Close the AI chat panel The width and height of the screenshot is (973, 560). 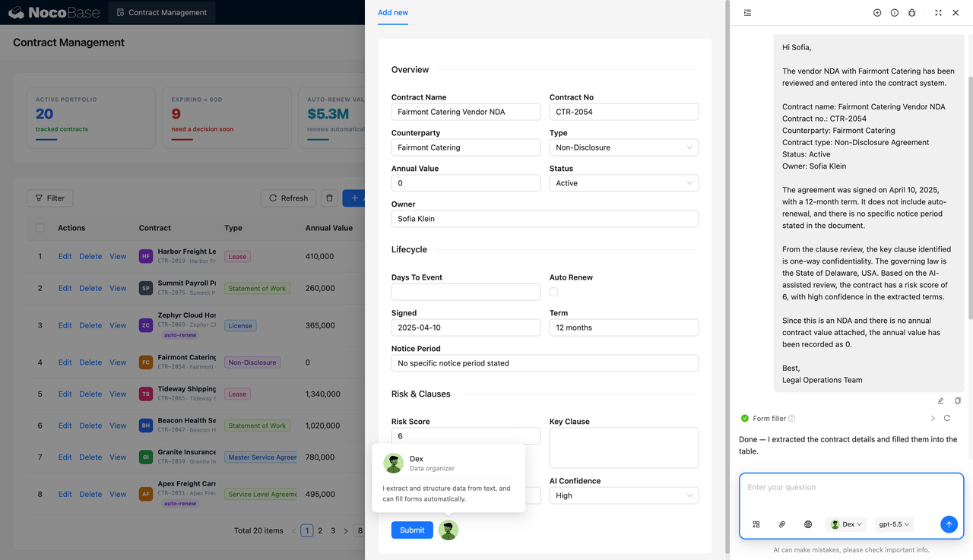tap(956, 13)
